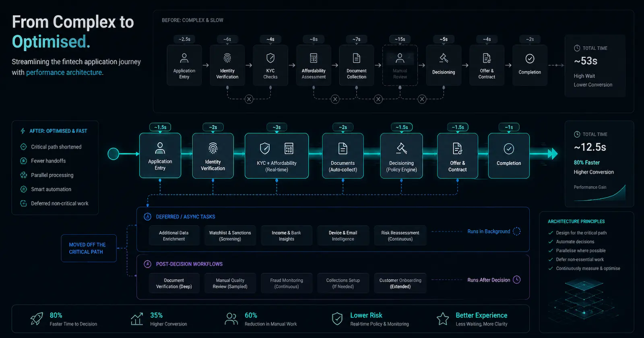Select the Watchlist & Sanctions (Screening) chip
This screenshot has width=644, height=338.
pyautogui.click(x=230, y=236)
